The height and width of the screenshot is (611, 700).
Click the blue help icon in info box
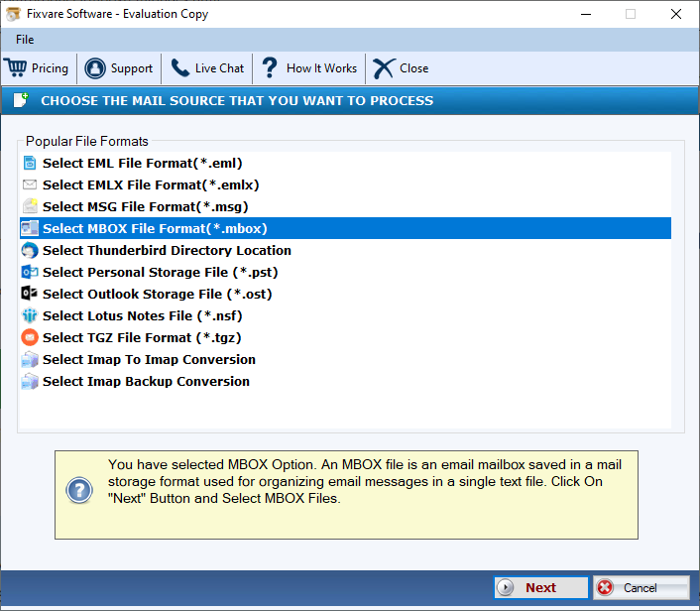(x=79, y=491)
